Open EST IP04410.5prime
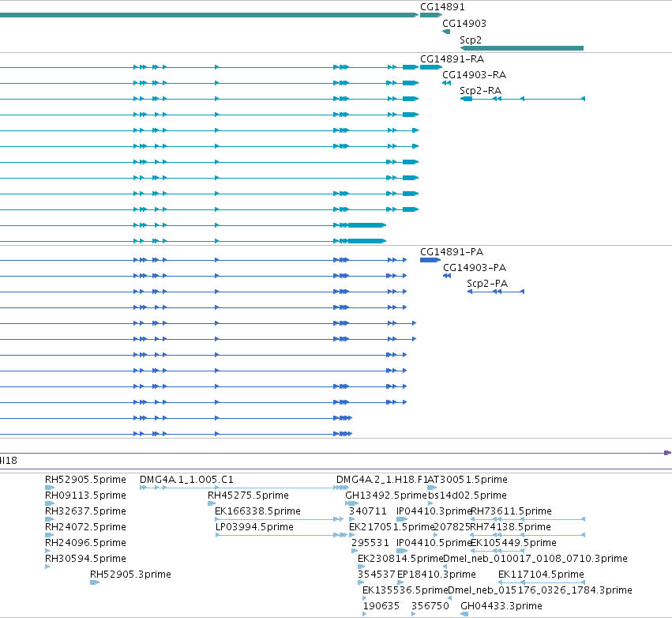672x618 pixels. (x=434, y=543)
